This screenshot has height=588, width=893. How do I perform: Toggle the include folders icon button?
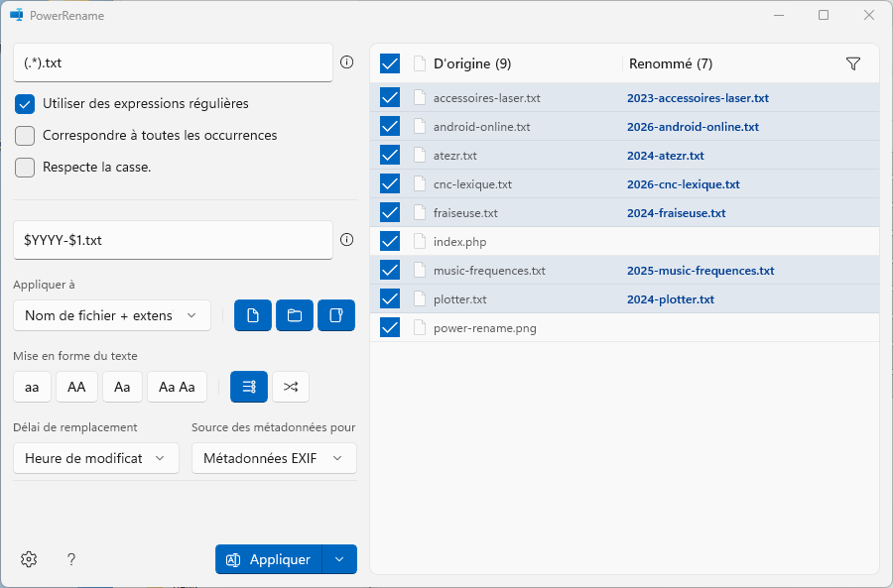(x=295, y=315)
